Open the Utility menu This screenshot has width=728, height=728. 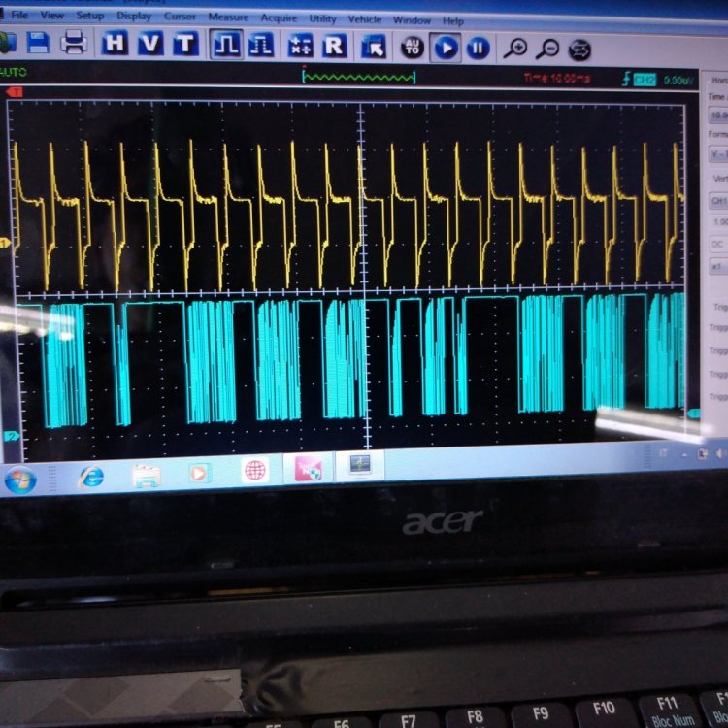click(322, 18)
